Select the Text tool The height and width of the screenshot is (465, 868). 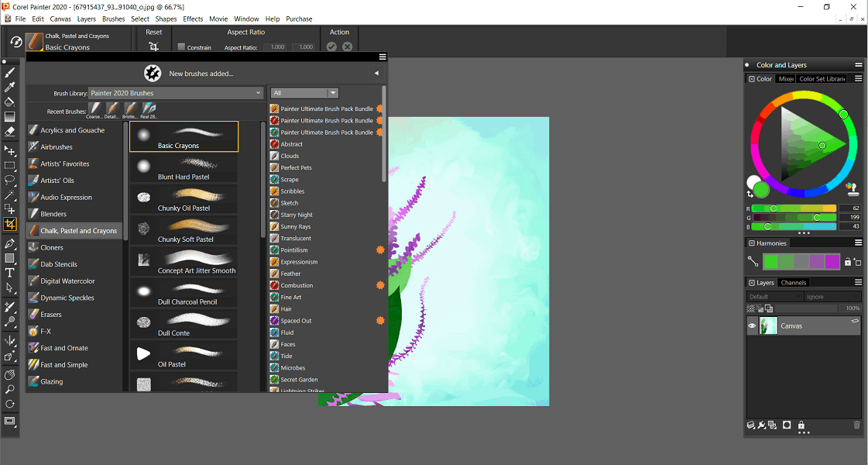tap(9, 273)
